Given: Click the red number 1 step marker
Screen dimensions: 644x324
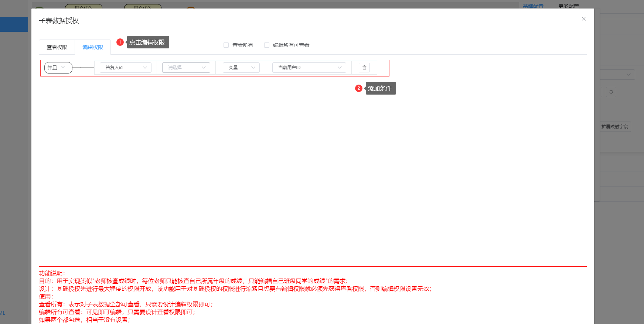Looking at the screenshot, I should 120,42.
